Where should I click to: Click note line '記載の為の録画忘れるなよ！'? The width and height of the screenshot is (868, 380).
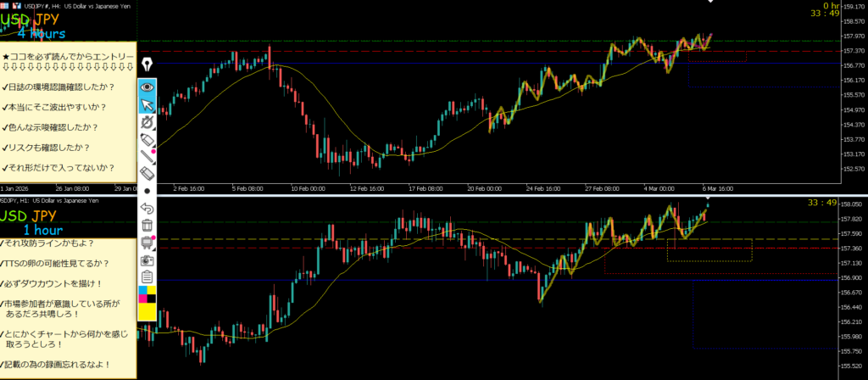click(55, 365)
